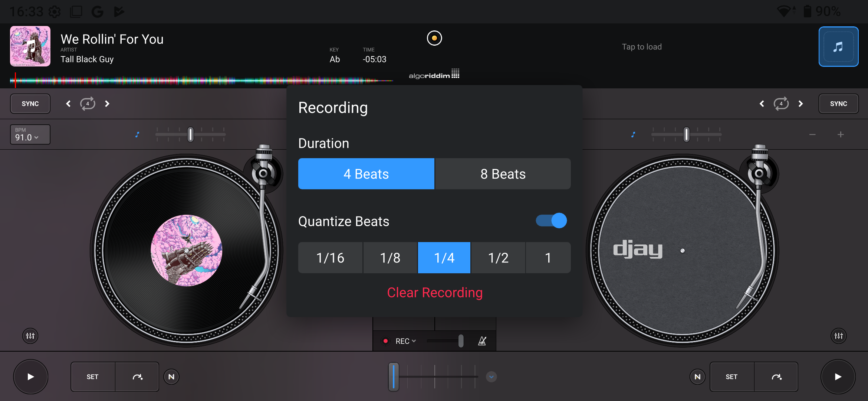Open the EQ controls icon on the right deck

click(x=838, y=336)
